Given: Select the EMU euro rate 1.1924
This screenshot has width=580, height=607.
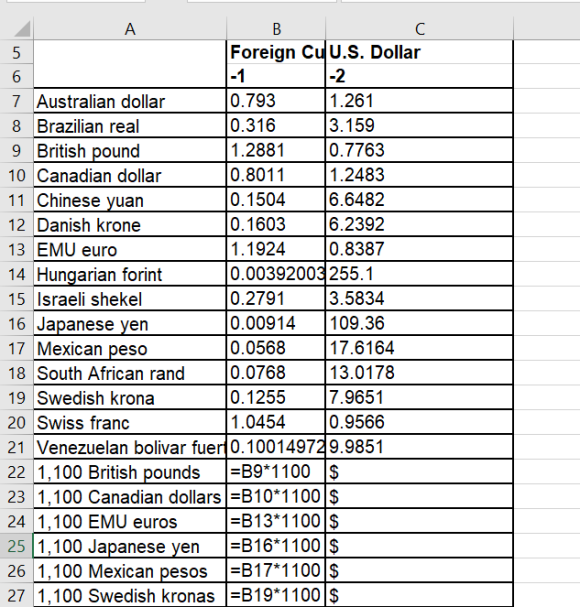Looking at the screenshot, I should tap(276, 249).
